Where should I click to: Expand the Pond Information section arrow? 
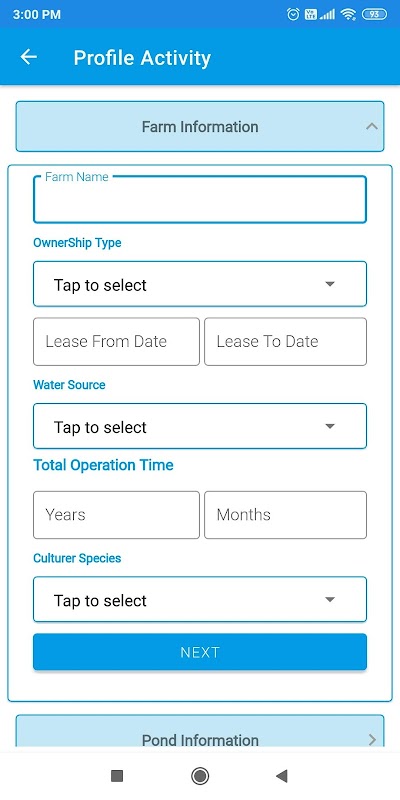point(372,739)
